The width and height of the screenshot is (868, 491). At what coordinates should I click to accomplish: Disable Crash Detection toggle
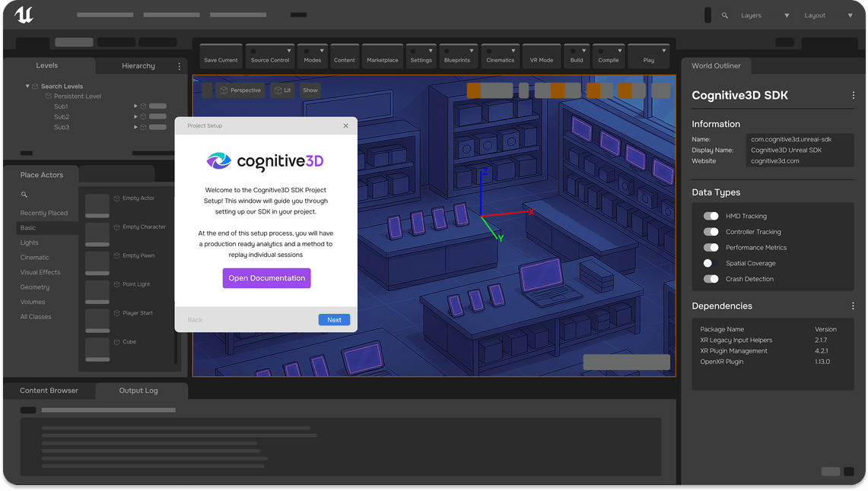(x=711, y=279)
